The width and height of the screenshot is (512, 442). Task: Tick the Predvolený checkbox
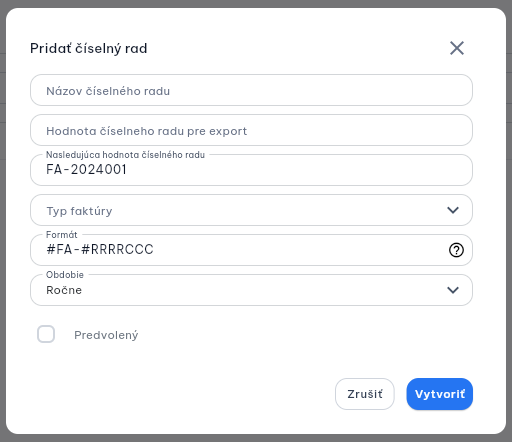(x=46, y=334)
